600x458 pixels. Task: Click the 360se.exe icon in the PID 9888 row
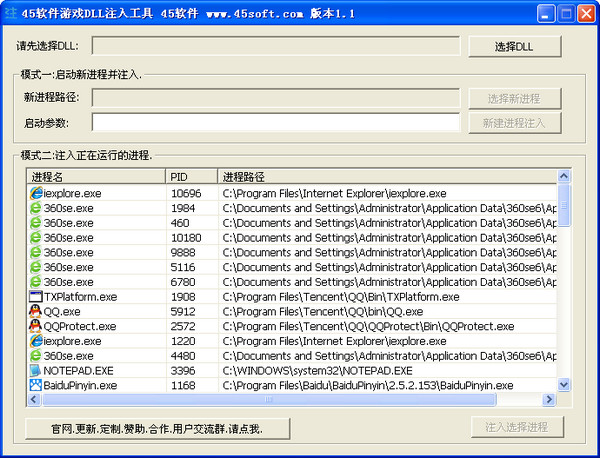pyautogui.click(x=36, y=252)
